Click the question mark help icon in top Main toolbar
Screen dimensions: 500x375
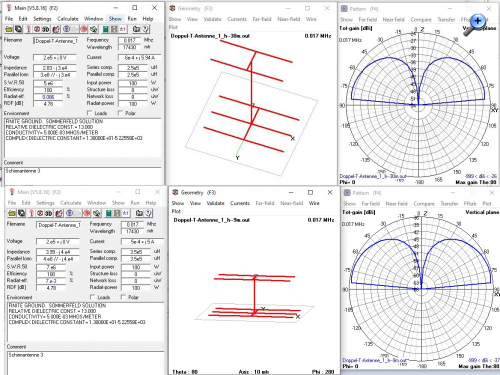click(x=145, y=29)
